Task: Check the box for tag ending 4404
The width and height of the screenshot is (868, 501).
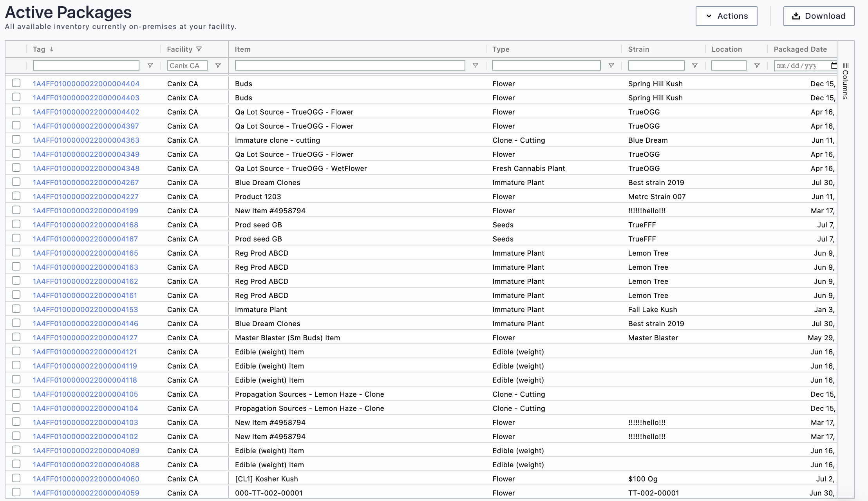Action: coord(16,83)
